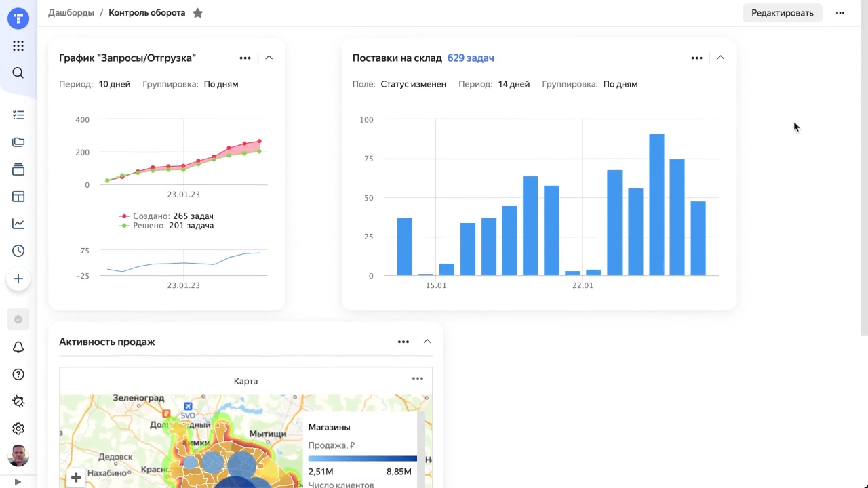Image resolution: width=868 pixels, height=488 pixels.
Task: Open dashboard more options menu at top right
Action: pyautogui.click(x=840, y=13)
